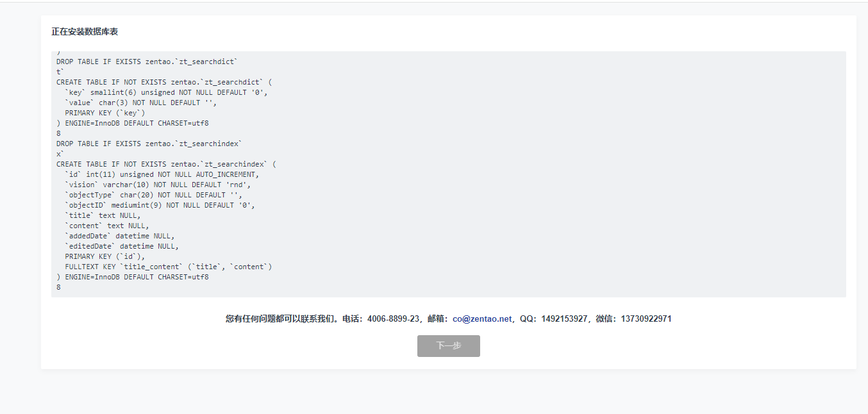Click the `title` text NULL line
The width and height of the screenshot is (868, 414).
click(x=103, y=215)
